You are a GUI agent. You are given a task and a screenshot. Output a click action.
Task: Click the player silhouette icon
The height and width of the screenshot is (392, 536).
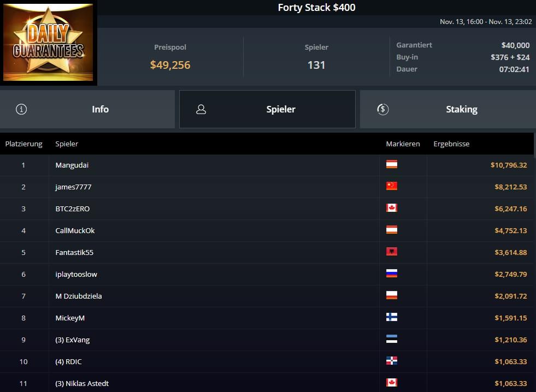pos(201,109)
